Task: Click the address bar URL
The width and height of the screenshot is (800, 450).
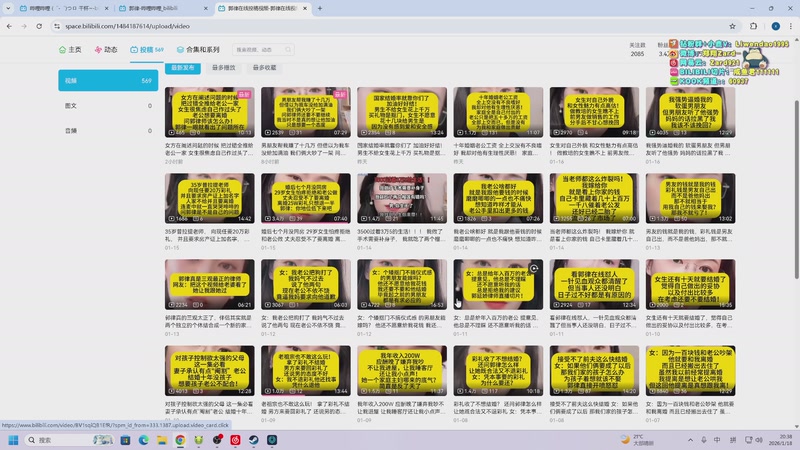Action: tap(128, 26)
